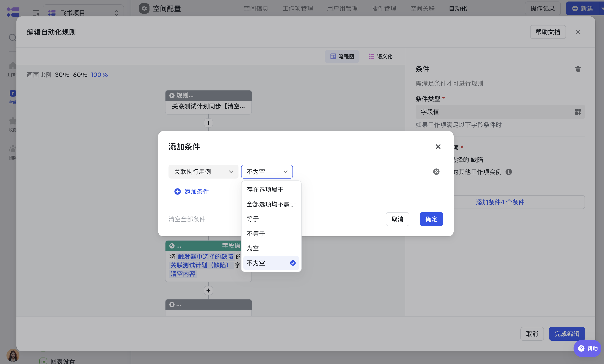Expand the arrow next to 新建
This screenshot has width=604, height=364.
(602, 9)
